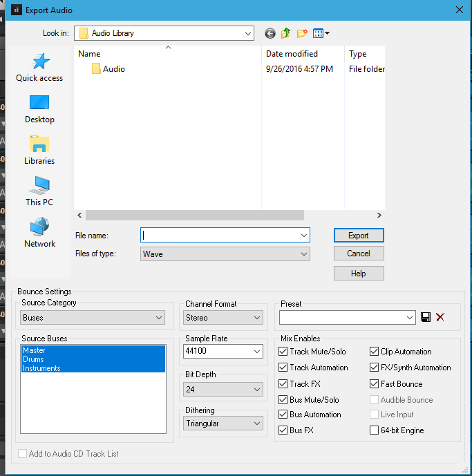Open This PC in sidebar

tap(39, 191)
